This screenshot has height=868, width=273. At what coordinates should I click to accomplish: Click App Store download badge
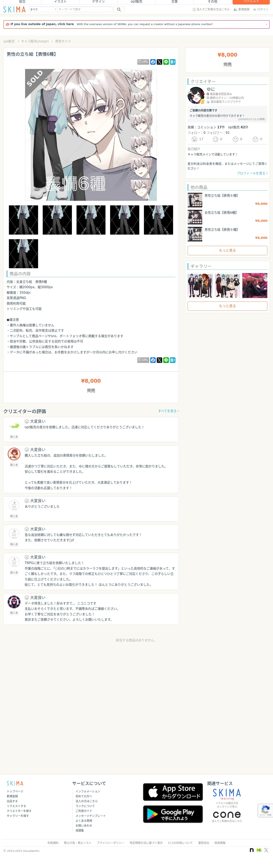point(173,792)
